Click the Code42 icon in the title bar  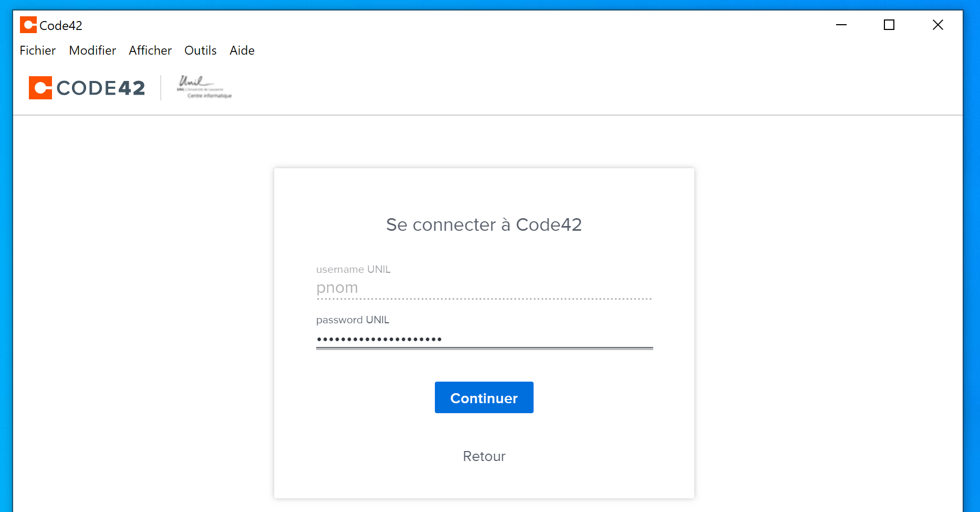point(28,25)
